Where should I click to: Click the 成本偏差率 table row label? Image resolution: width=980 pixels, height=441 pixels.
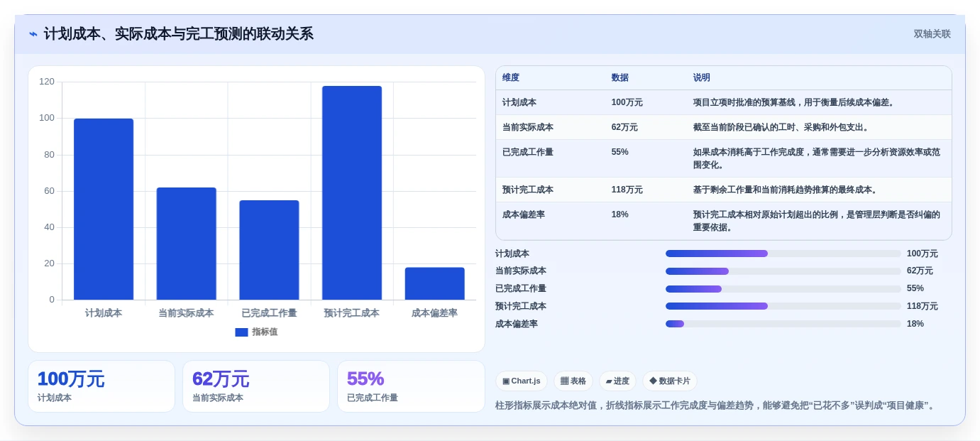(524, 214)
